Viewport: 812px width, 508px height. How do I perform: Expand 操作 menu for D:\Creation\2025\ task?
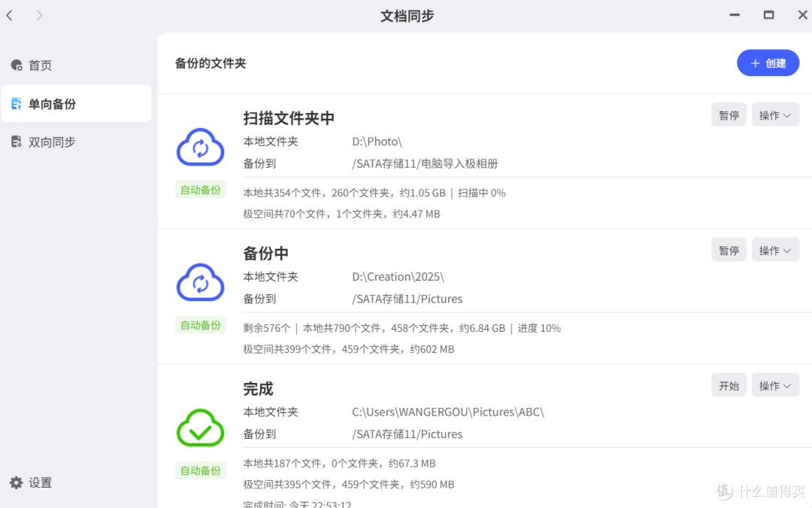pyautogui.click(x=775, y=250)
